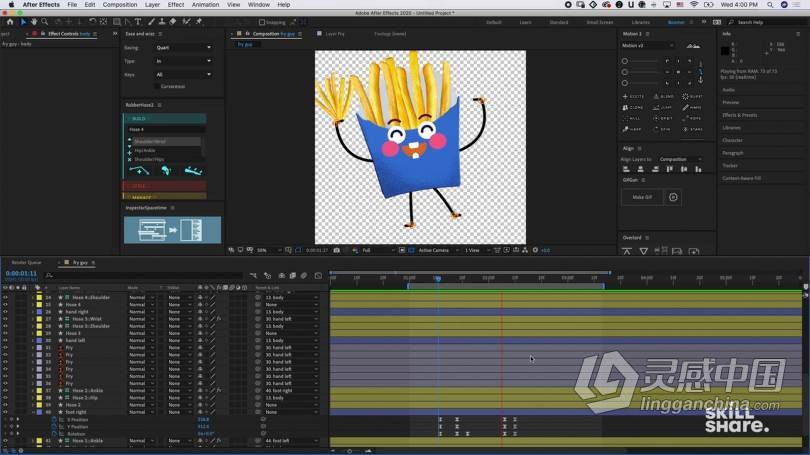Hide the Hose 4 layer

(x=5, y=305)
